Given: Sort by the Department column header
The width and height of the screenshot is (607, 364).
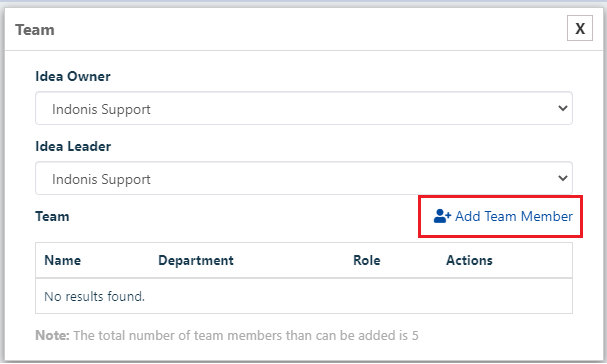Looking at the screenshot, I should (196, 261).
